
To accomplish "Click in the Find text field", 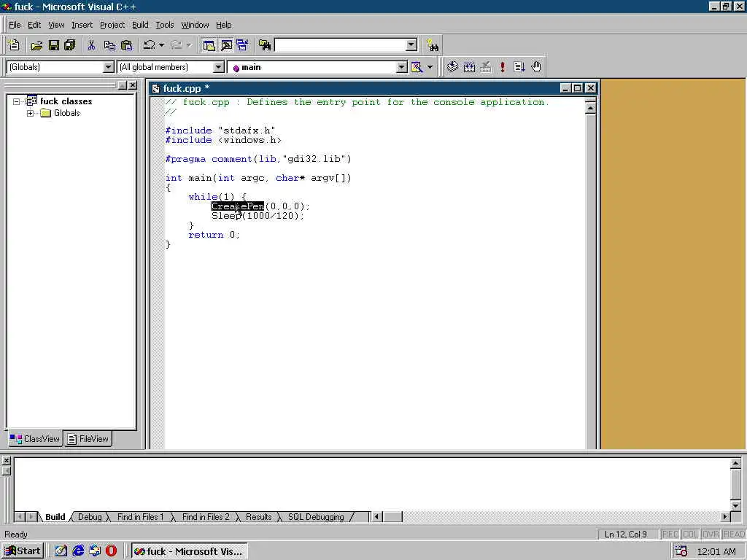I will (340, 45).
